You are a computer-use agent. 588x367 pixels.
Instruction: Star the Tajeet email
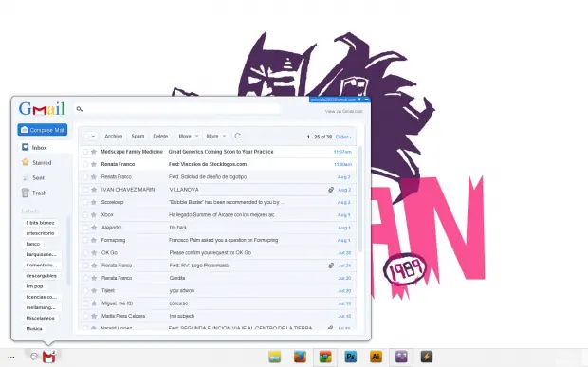pyautogui.click(x=94, y=291)
